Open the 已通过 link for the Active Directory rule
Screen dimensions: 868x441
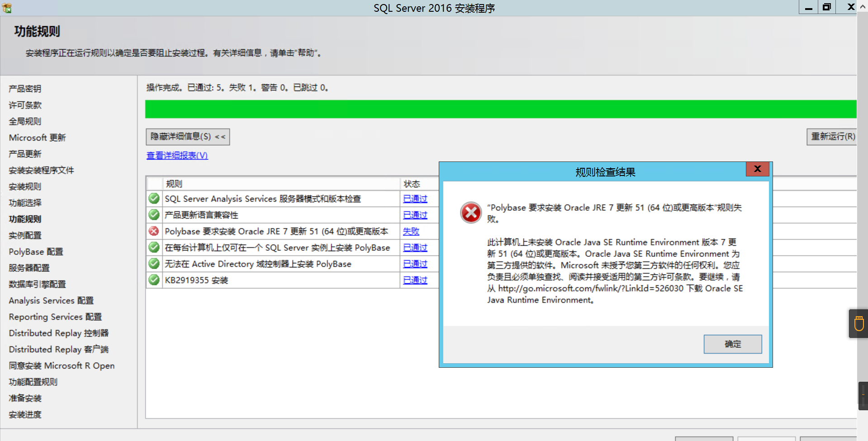(x=415, y=264)
